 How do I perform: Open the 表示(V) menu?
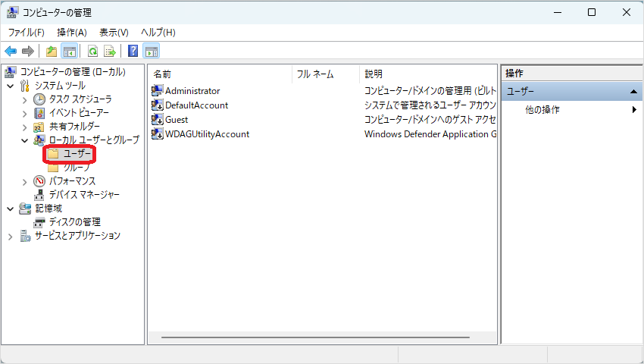[114, 33]
